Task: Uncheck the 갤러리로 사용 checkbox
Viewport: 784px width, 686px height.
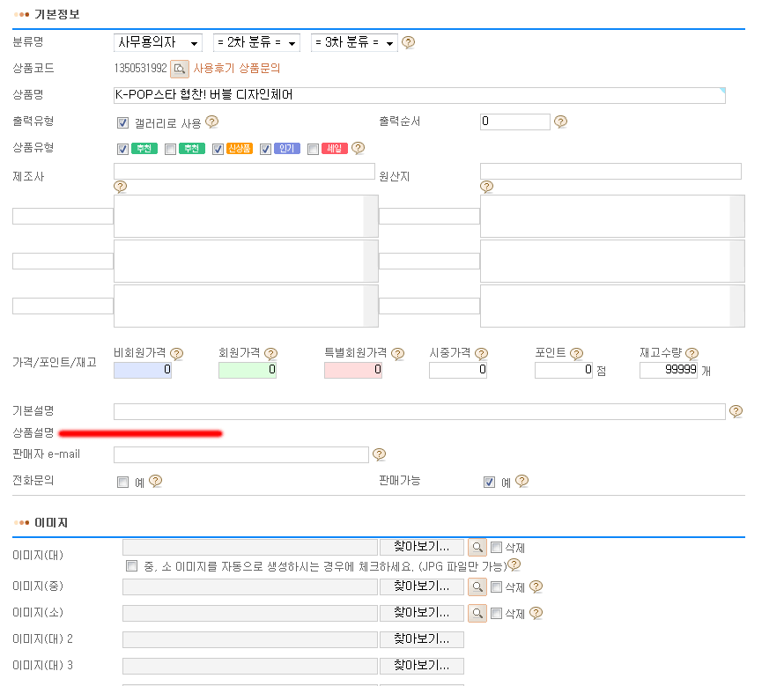Action: [x=123, y=122]
